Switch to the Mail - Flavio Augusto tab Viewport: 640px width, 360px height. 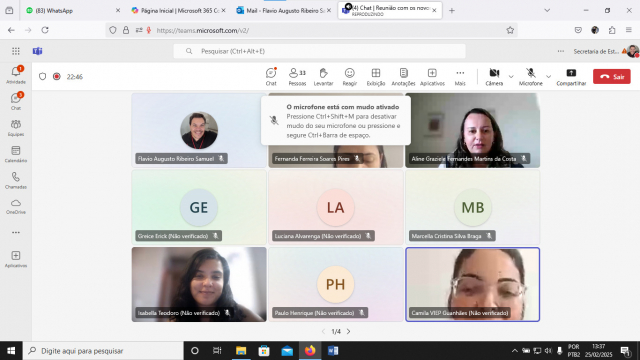click(284, 11)
